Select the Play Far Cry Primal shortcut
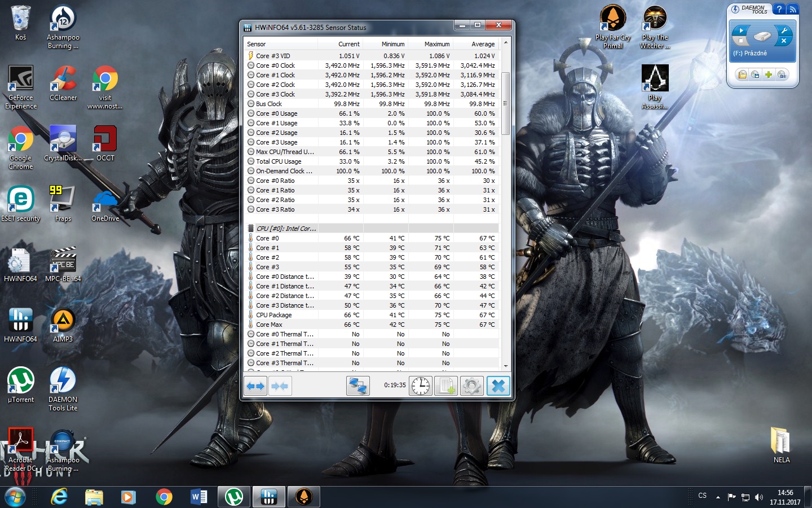The image size is (812, 508). (613, 27)
